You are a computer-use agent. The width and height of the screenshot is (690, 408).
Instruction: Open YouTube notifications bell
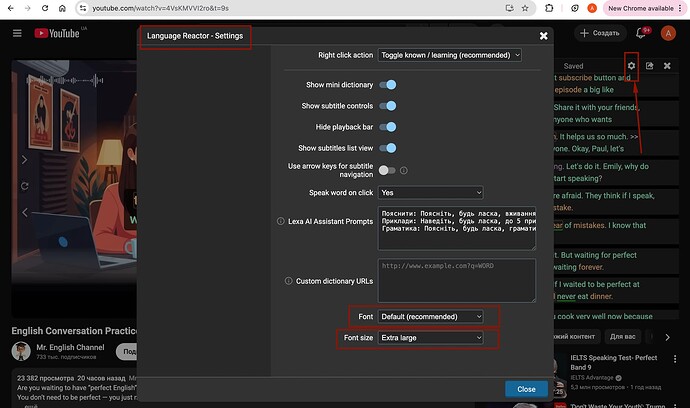642,33
